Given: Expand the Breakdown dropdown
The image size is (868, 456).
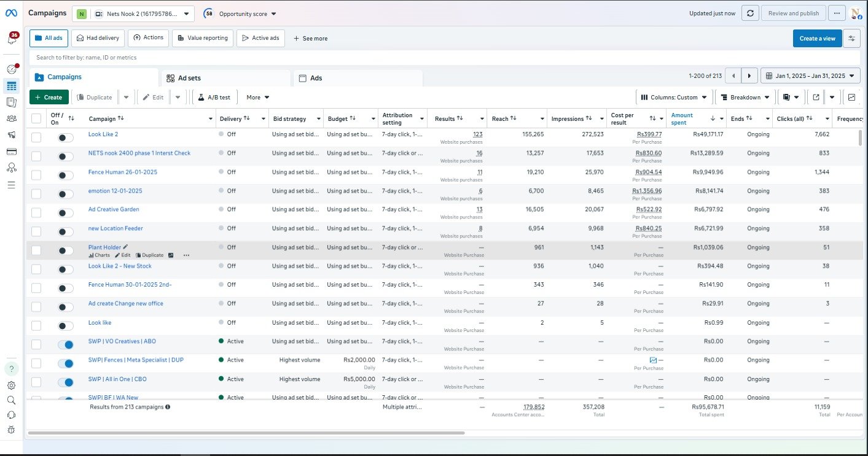Looking at the screenshot, I should pyautogui.click(x=745, y=97).
